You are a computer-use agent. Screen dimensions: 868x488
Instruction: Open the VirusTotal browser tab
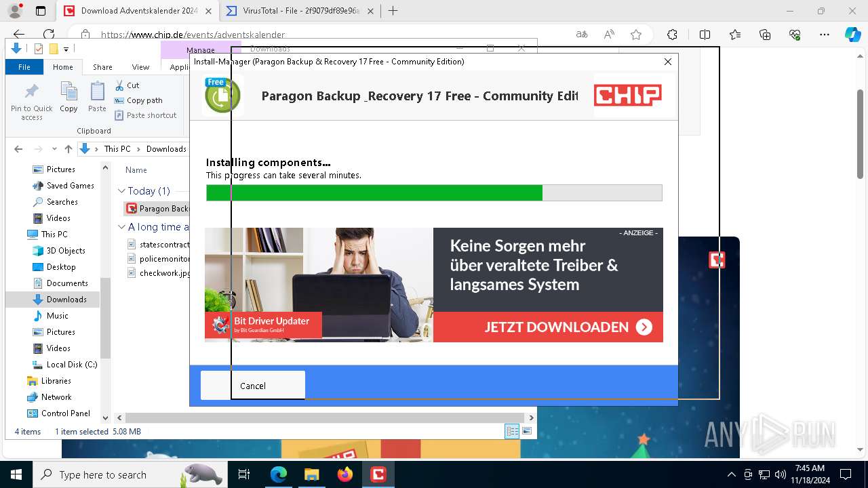click(x=301, y=11)
